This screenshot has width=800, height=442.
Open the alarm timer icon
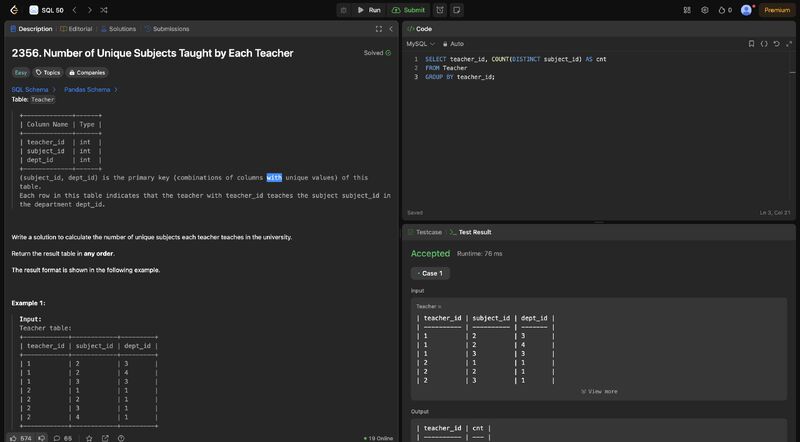pos(440,10)
